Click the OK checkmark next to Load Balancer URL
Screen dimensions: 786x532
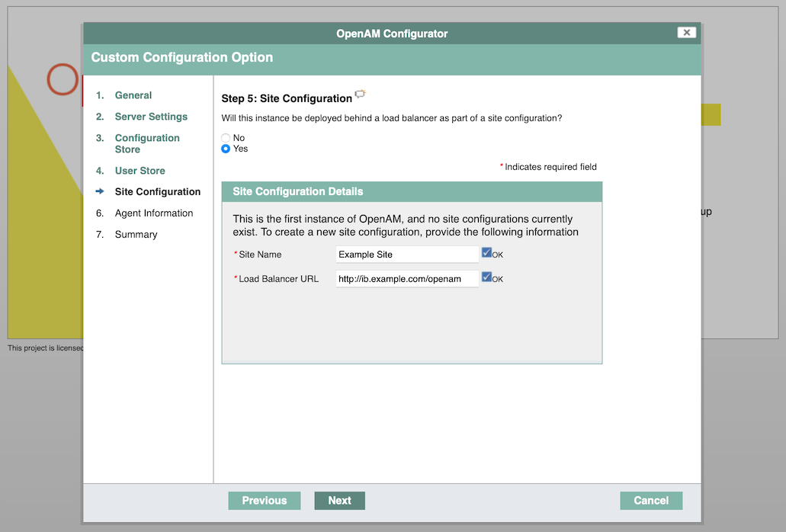click(486, 277)
